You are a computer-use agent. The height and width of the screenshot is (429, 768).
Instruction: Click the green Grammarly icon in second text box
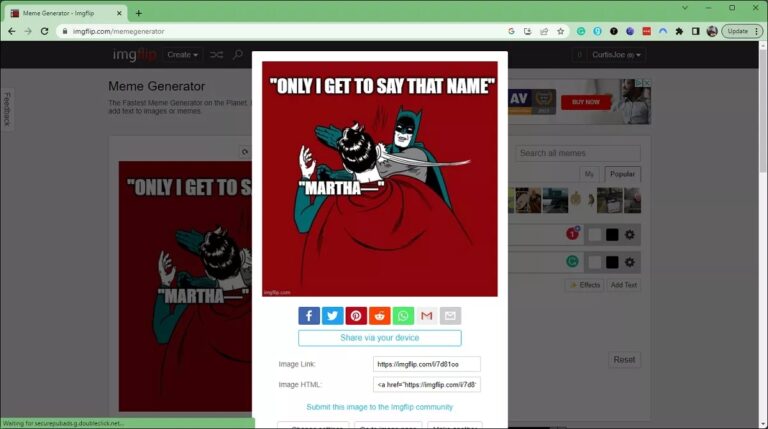click(572, 262)
